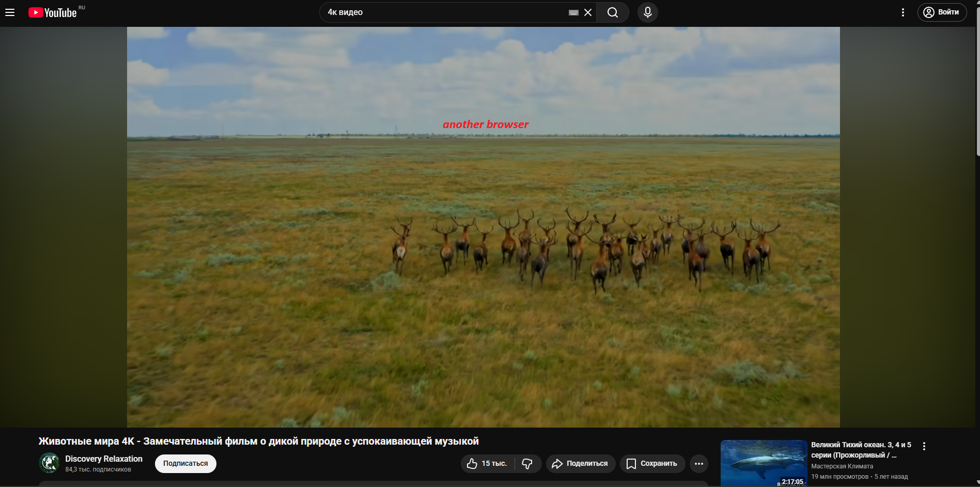Click the search magnifier button

pyautogui.click(x=613, y=12)
